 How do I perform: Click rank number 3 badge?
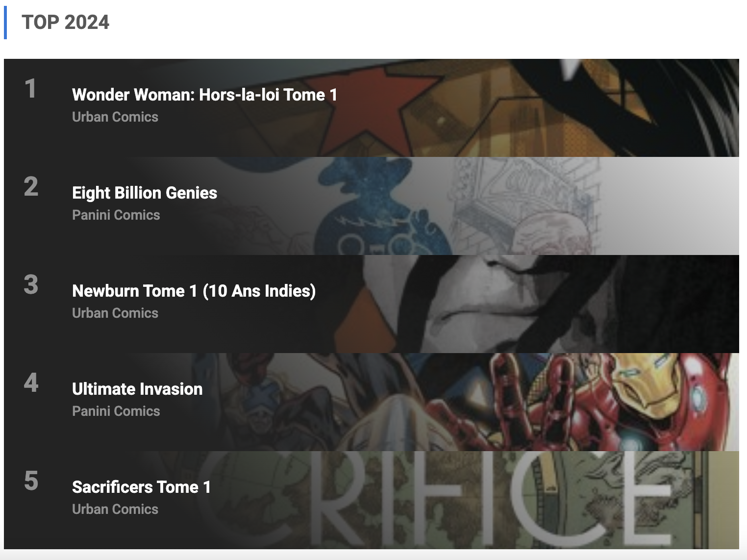(x=31, y=285)
